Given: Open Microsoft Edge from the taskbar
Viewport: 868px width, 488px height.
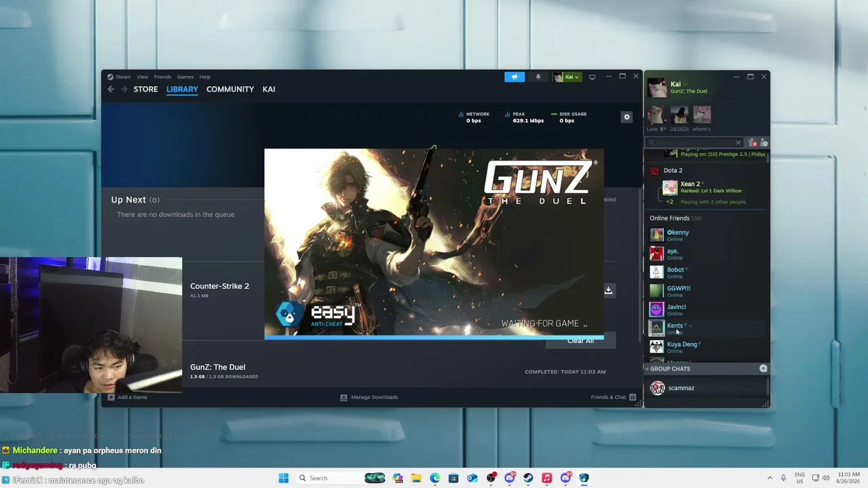Looking at the screenshot, I should tap(435, 478).
